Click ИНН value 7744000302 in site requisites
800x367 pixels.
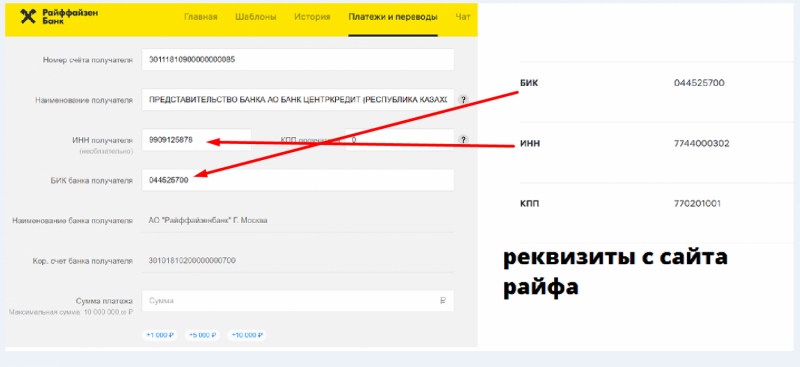(x=702, y=143)
